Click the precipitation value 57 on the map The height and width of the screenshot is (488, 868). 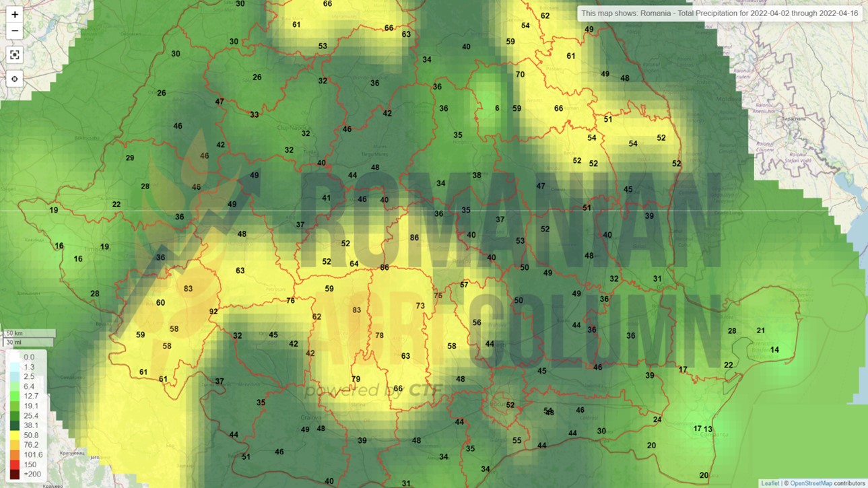(464, 285)
